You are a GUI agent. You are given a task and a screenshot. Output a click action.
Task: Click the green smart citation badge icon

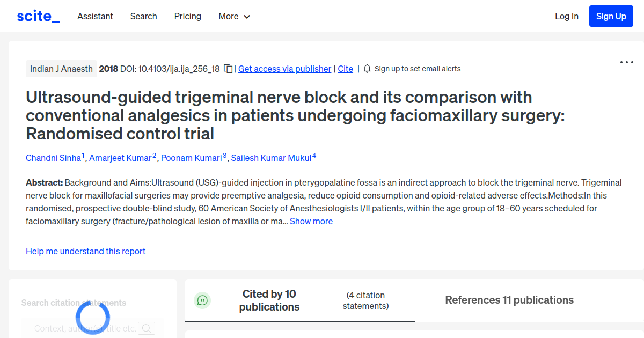[x=202, y=300]
